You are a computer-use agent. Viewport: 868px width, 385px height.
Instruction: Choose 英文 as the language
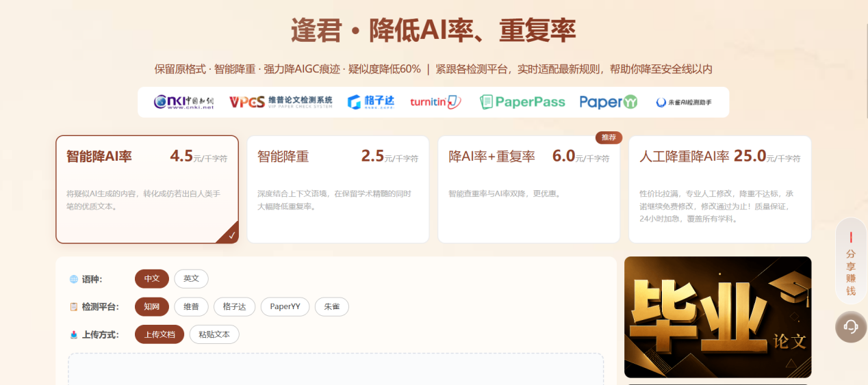(192, 278)
